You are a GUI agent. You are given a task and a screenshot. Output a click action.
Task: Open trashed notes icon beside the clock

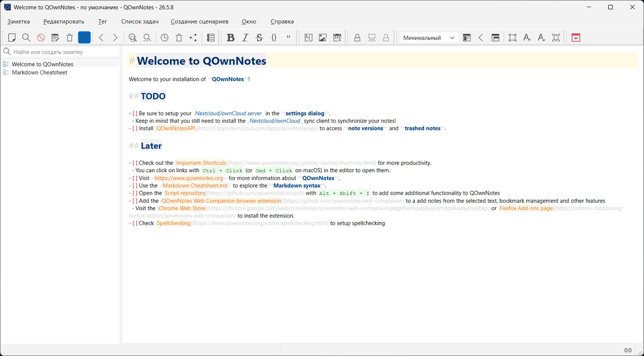coord(179,38)
